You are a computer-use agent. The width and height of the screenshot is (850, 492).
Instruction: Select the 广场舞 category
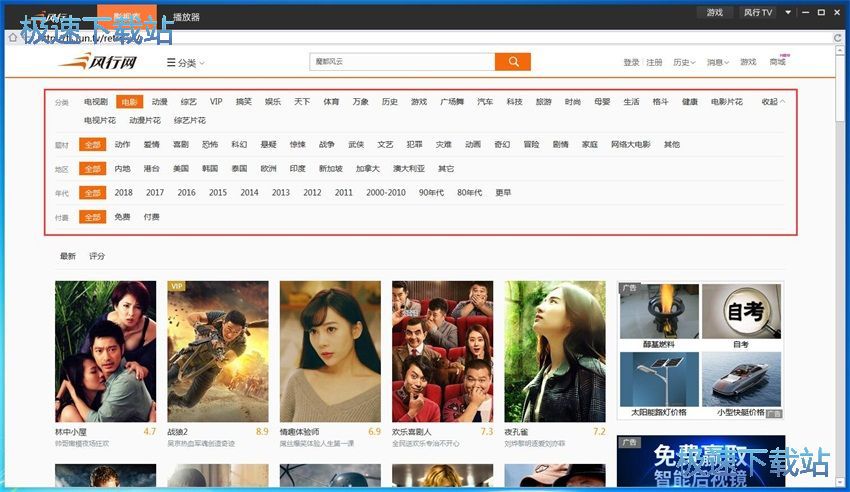452,101
